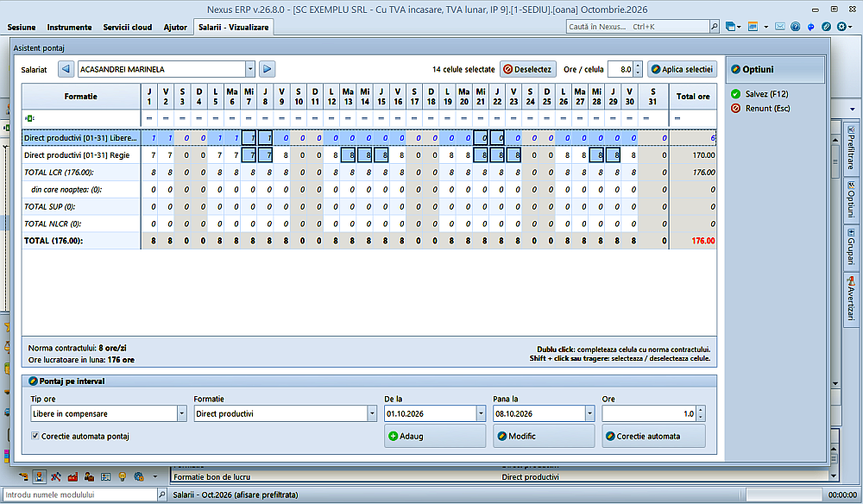Click the Aplica selectiei button
The image size is (863, 504).
click(682, 69)
